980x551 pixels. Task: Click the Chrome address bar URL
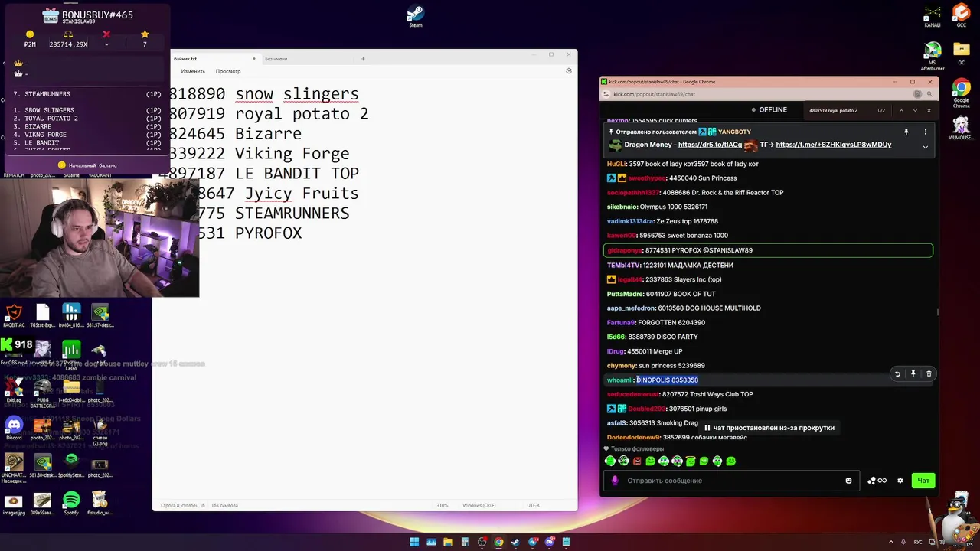(x=654, y=94)
